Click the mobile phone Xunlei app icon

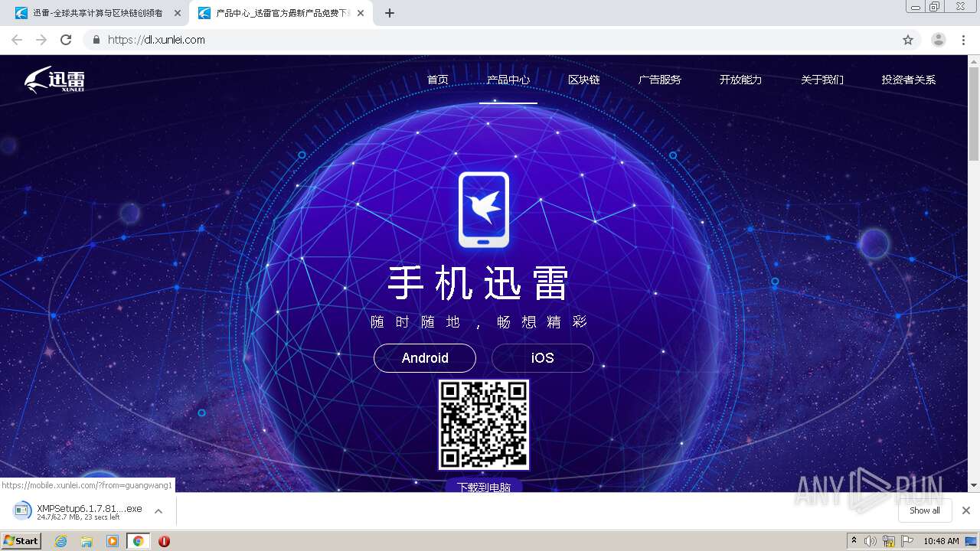click(484, 210)
